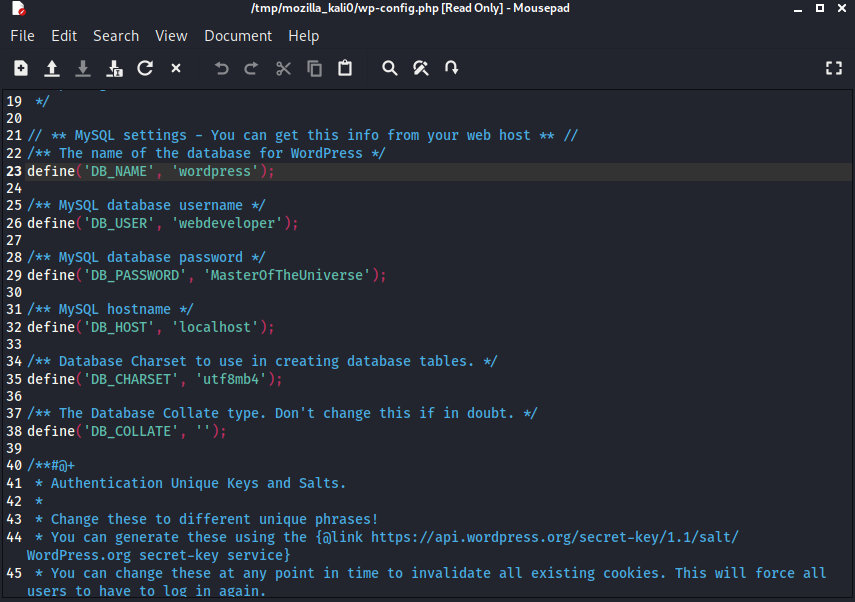
Task: Click the Open file toolbar icon
Action: point(52,68)
